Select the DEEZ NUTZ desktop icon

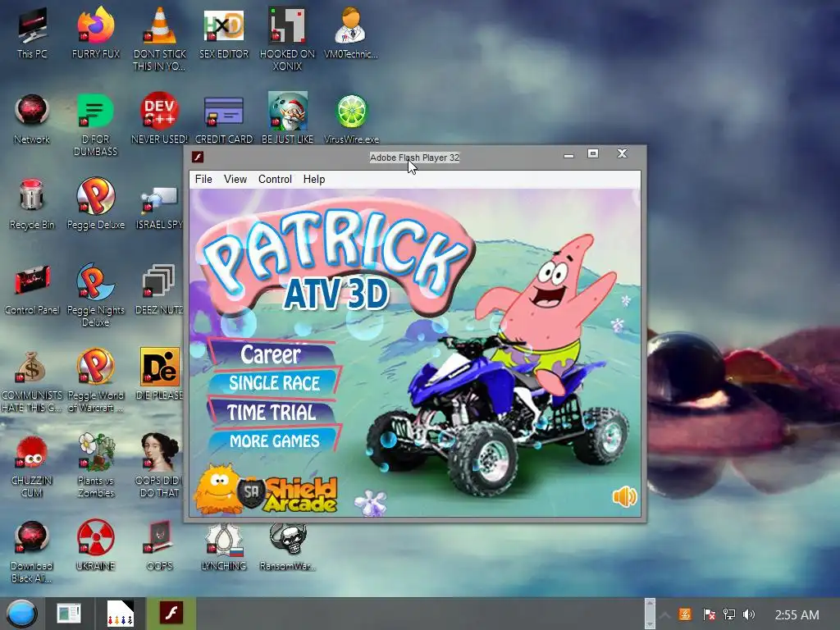[x=159, y=290]
